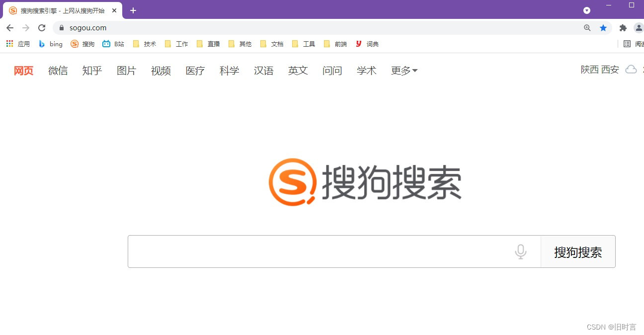The height and width of the screenshot is (335, 644).
Task: Switch to 汉语 search
Action: tap(263, 71)
